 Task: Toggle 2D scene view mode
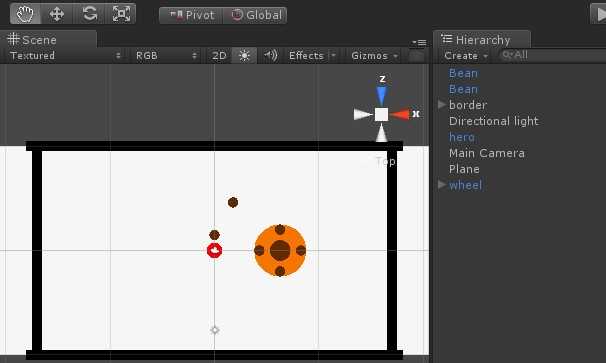coord(219,56)
